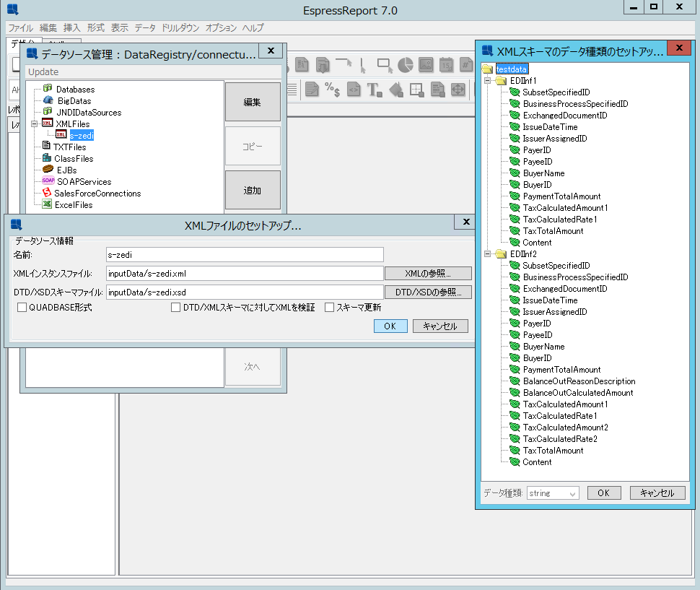Click the dotted crosshair border icon
The image size is (700, 590).
416,90
